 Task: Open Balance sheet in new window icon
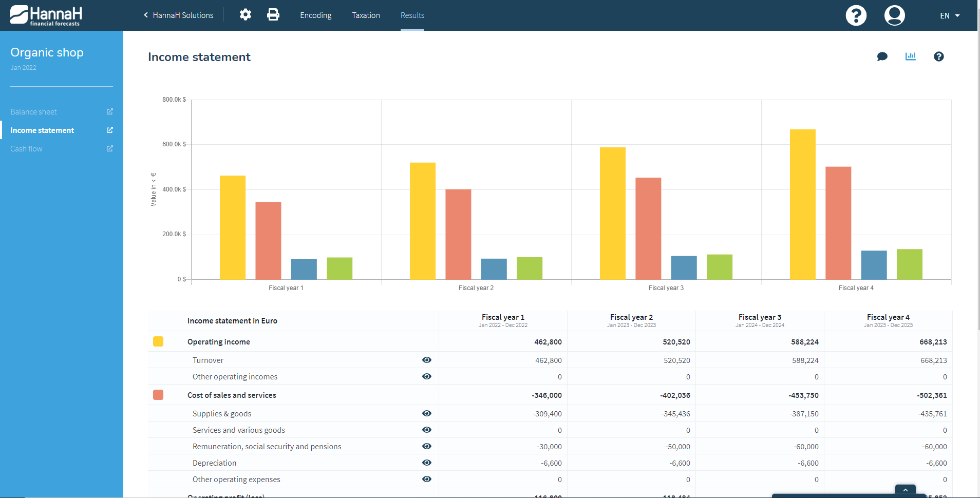pos(109,111)
